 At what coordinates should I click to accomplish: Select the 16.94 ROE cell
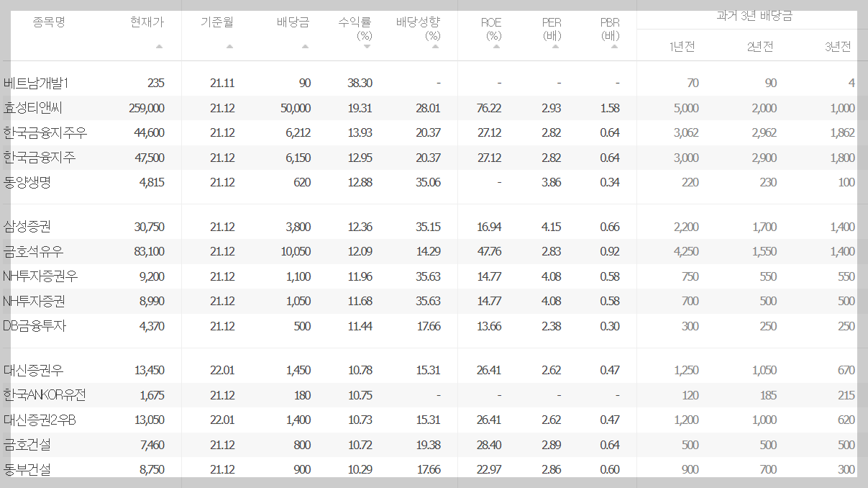pyautogui.click(x=488, y=227)
